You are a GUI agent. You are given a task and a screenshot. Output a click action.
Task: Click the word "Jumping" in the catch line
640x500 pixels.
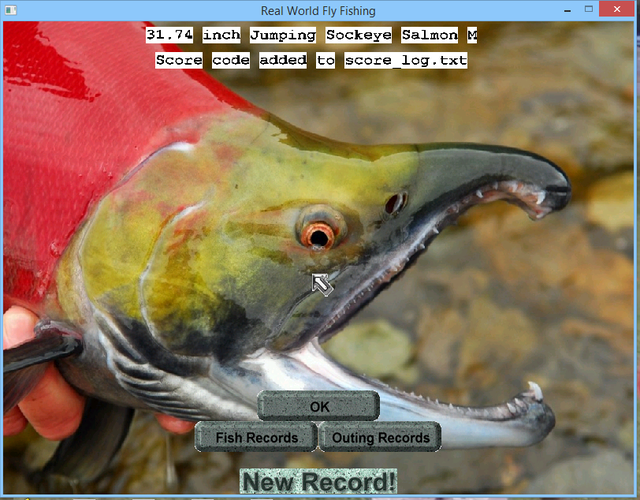point(283,35)
